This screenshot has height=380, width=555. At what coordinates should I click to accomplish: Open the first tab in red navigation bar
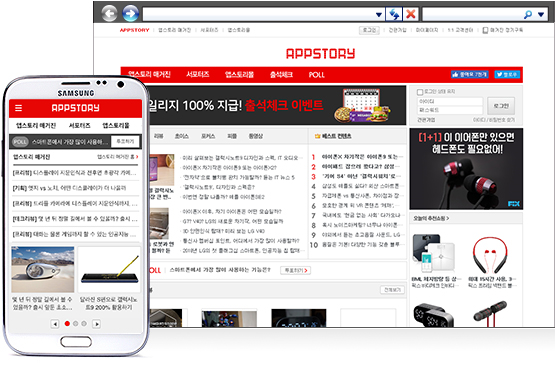click(149, 74)
